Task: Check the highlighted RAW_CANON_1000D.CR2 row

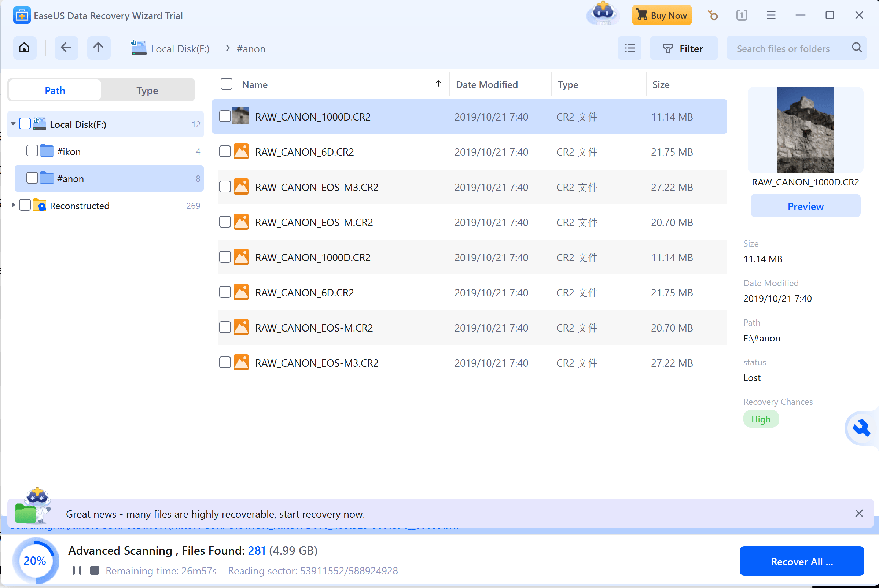Action: pyautogui.click(x=225, y=117)
